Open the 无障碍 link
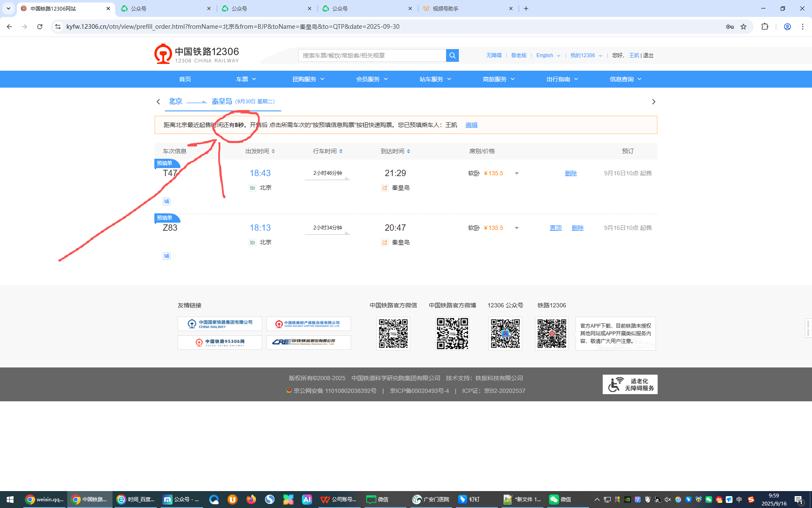This screenshot has width=812, height=508. click(x=494, y=55)
